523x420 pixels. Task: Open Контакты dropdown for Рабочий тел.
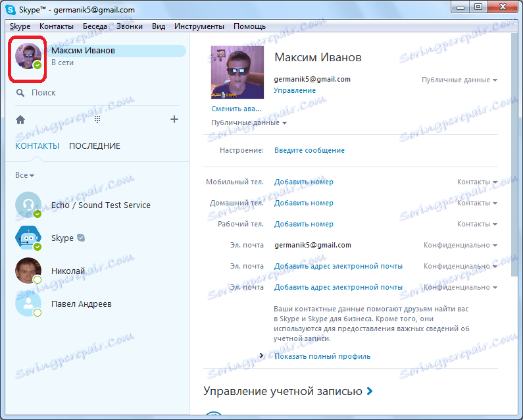pos(477,224)
